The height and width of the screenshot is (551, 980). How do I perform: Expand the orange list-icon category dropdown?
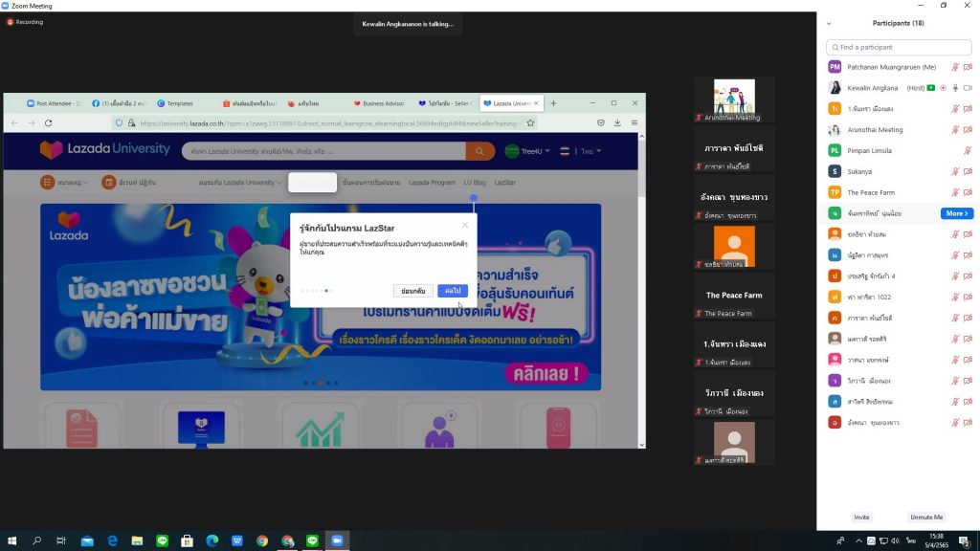(x=64, y=183)
